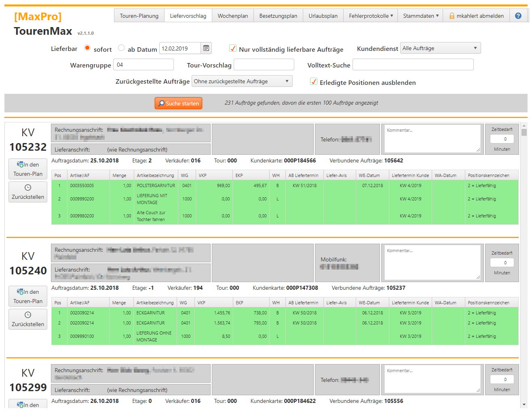Click the clock icon to defer KV 105232
Screen dimensions: 532x413
pyautogui.click(x=27, y=188)
